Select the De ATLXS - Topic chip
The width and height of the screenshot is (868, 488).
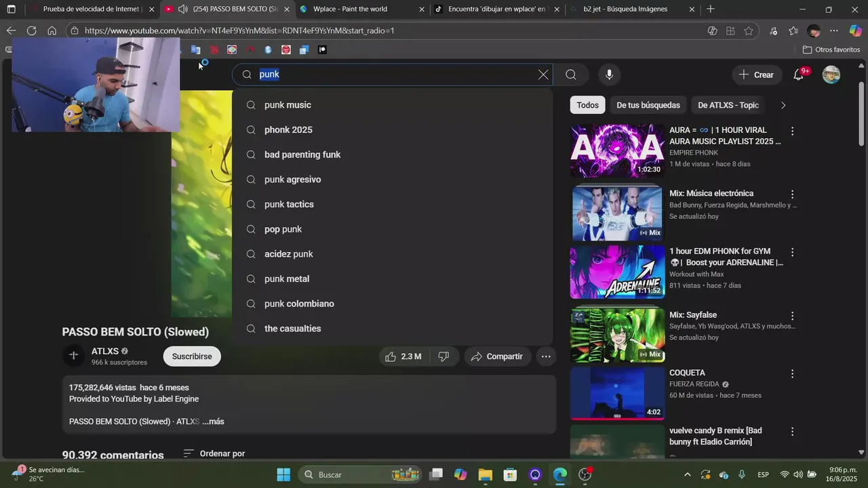coord(728,105)
